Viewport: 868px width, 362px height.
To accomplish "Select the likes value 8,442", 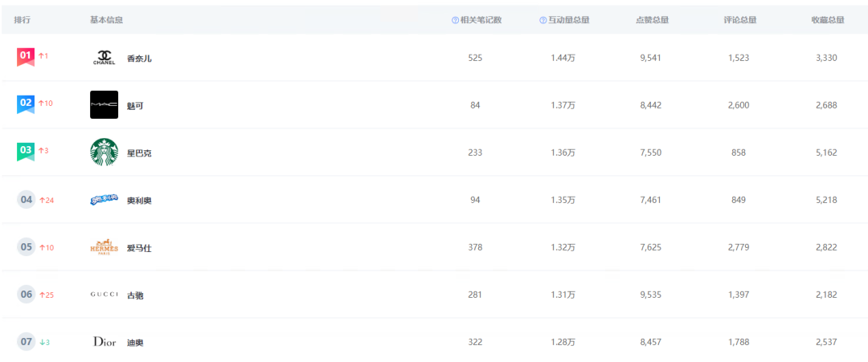I will click(x=650, y=105).
